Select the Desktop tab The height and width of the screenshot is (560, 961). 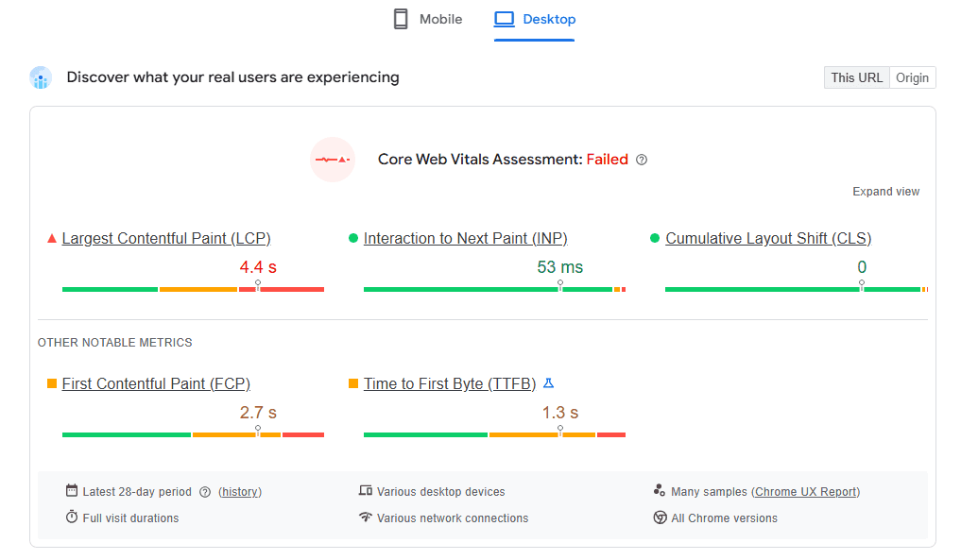pyautogui.click(x=535, y=19)
